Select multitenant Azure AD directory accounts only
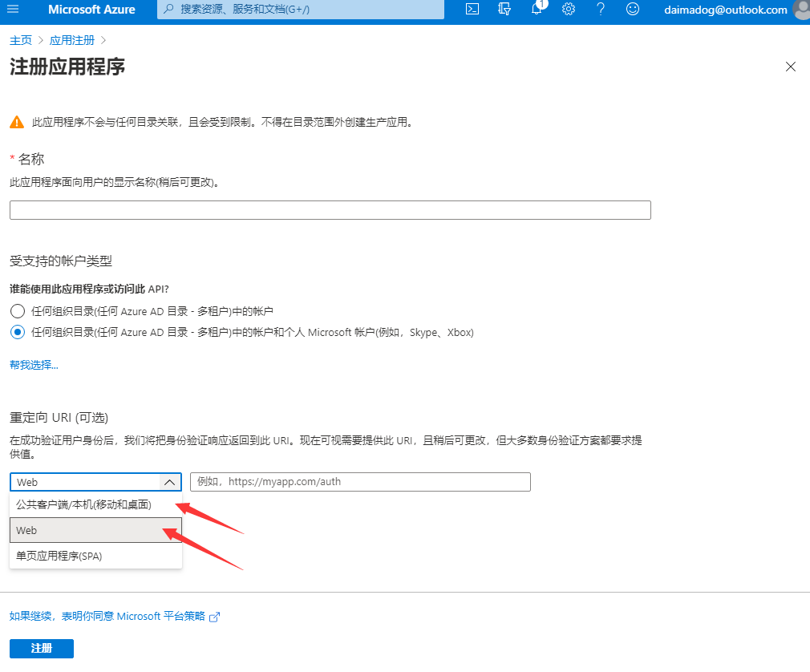Screen dimensions: 810x672 [18, 311]
